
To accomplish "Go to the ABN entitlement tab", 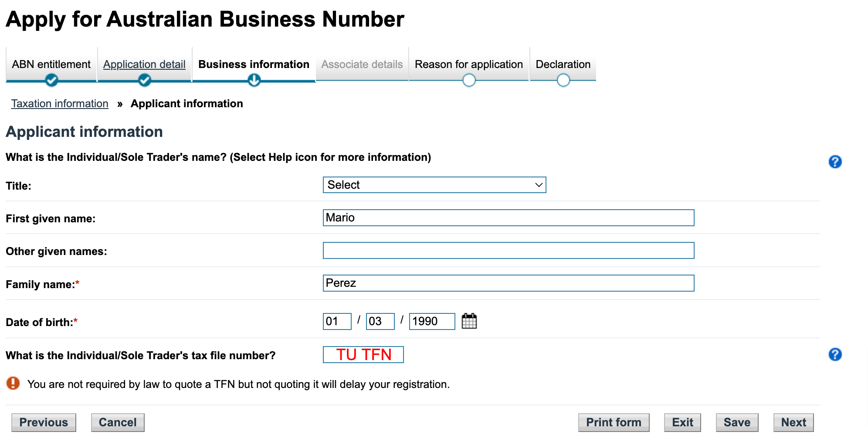I will click(51, 64).
